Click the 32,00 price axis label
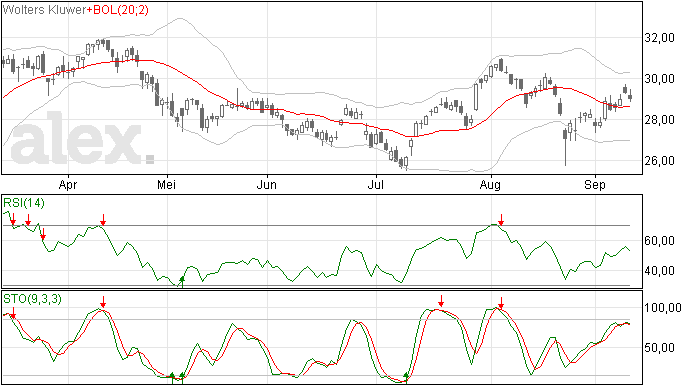Screen dimensions: 690x387 tap(659, 38)
